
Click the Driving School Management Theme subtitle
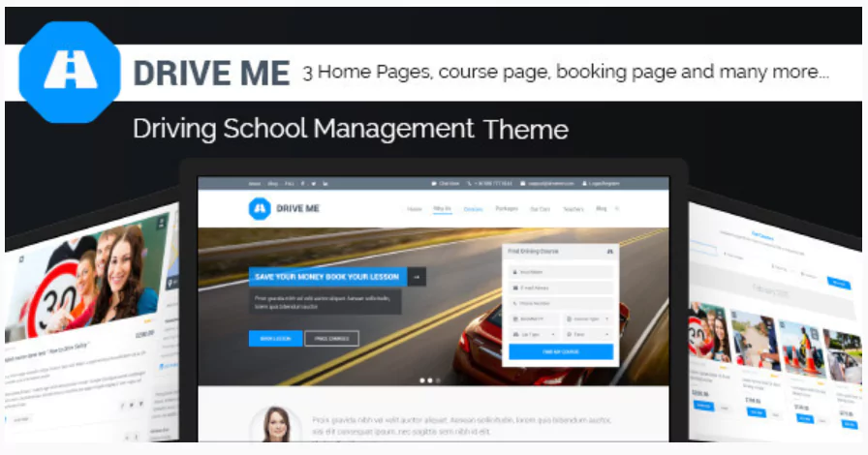pyautogui.click(x=351, y=129)
